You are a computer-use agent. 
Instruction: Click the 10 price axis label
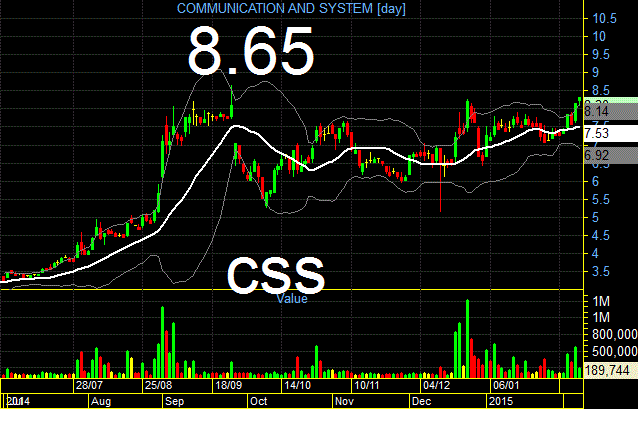coord(599,36)
